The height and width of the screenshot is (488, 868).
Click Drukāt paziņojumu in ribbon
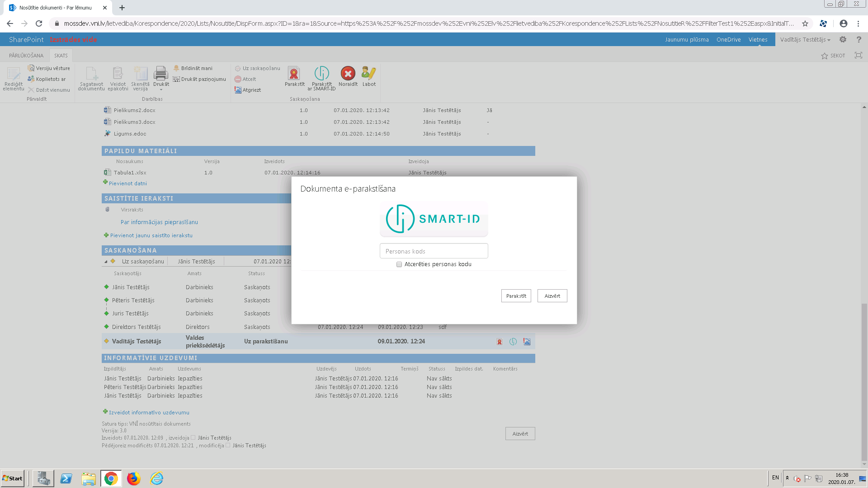click(199, 79)
